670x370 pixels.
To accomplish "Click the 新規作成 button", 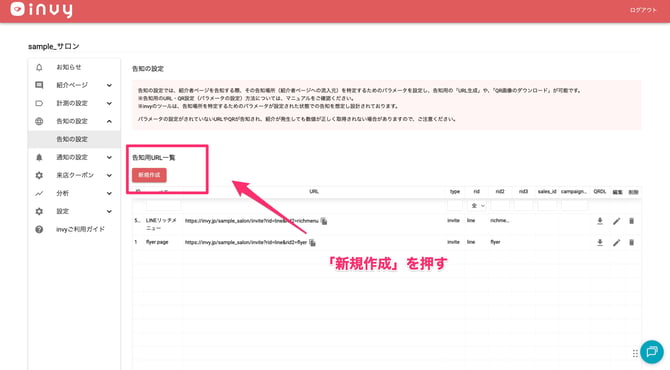I will coord(149,175).
